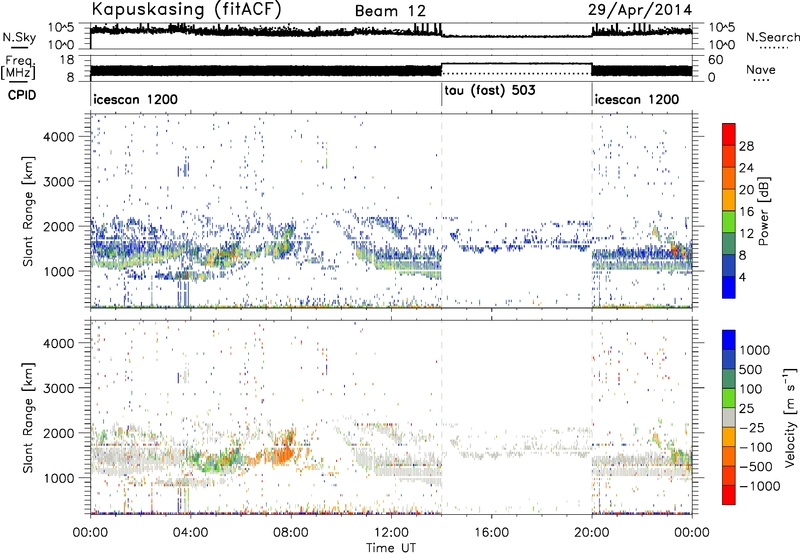The height and width of the screenshot is (554, 800).
Task: Click the 'Kapuskasing (fitACF)' title text
Action: tap(186, 9)
